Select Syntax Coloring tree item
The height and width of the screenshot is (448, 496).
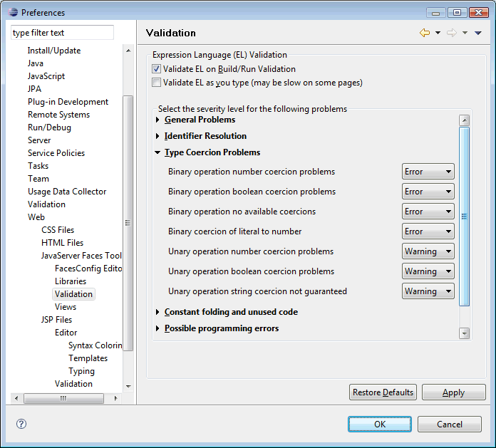(x=95, y=345)
